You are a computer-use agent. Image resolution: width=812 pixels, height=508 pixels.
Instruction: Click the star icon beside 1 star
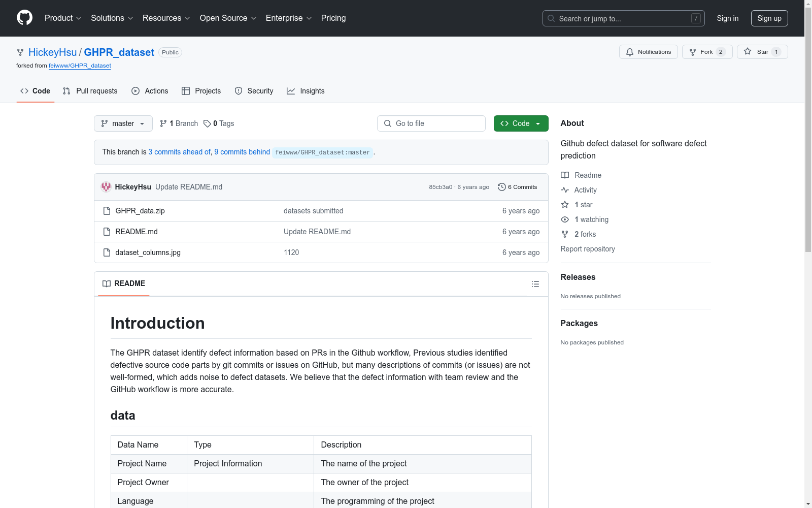[x=565, y=205]
